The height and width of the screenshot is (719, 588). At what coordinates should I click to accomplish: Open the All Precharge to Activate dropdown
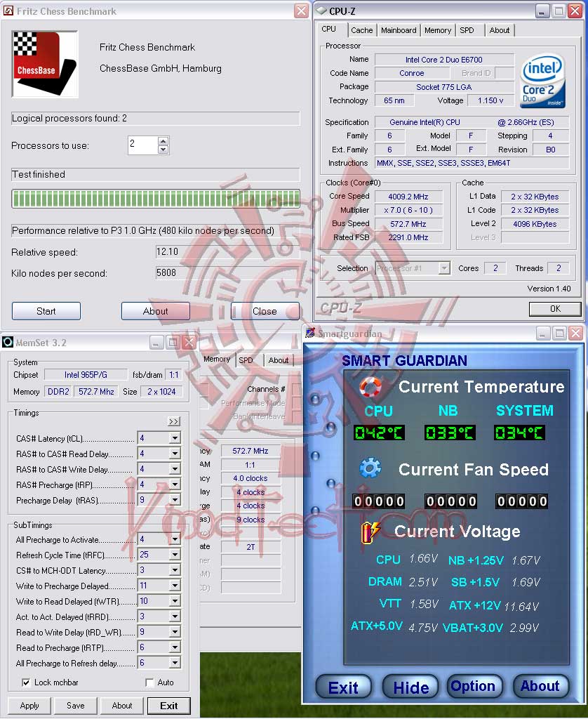point(175,539)
